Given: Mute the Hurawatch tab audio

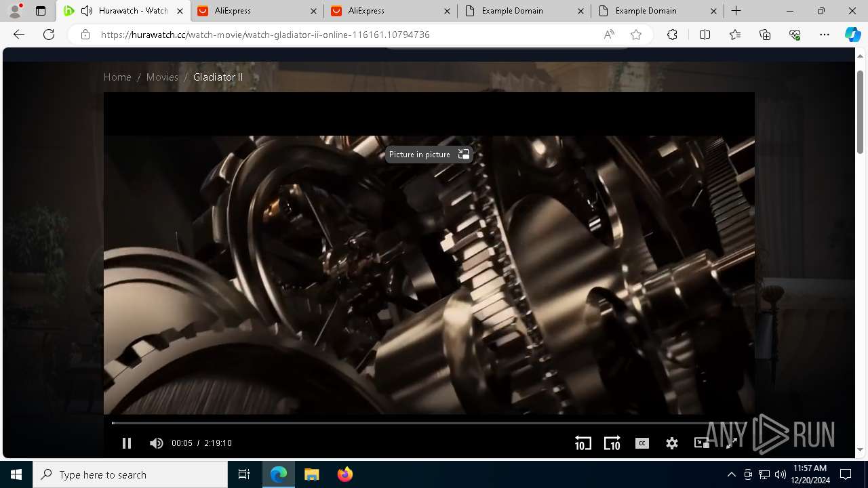Looking at the screenshot, I should (86, 11).
